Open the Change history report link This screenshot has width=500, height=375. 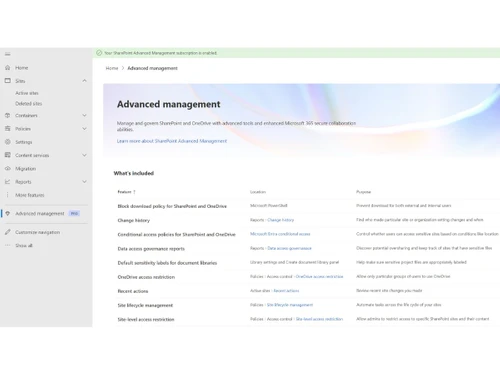[281, 220]
